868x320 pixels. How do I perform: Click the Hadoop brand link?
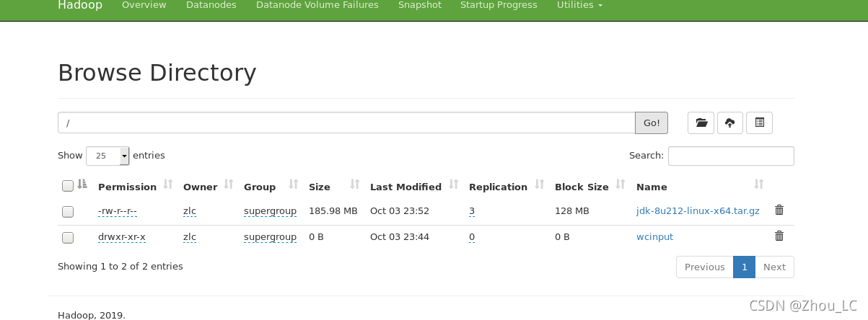coord(80,5)
